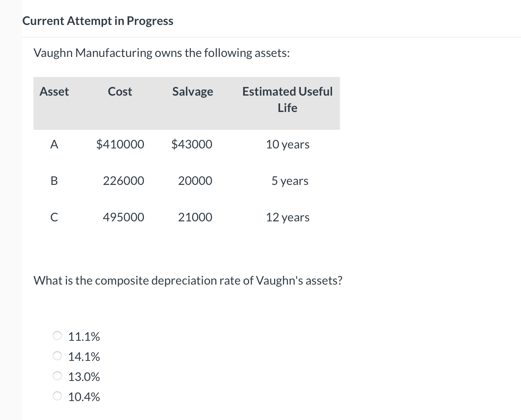Click the 226000 cost value

[x=123, y=181]
